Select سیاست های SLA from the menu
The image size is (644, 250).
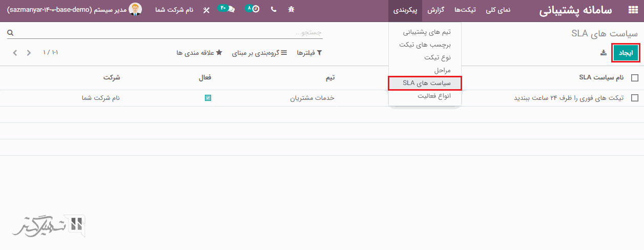pos(425,83)
